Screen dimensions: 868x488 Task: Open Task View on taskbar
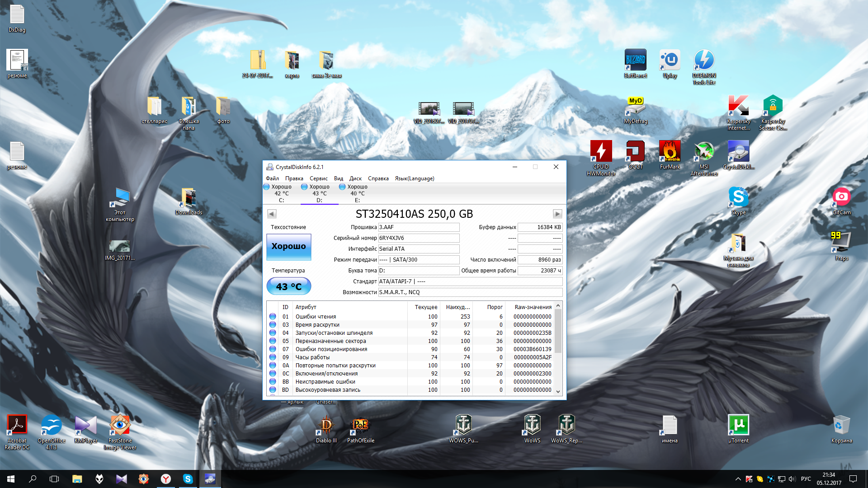point(54,479)
